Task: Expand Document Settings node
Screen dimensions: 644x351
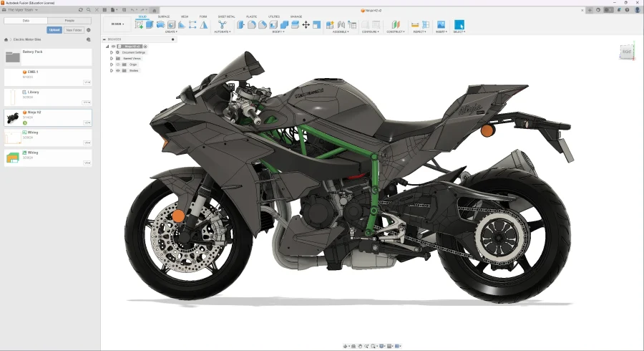Action: [112, 52]
